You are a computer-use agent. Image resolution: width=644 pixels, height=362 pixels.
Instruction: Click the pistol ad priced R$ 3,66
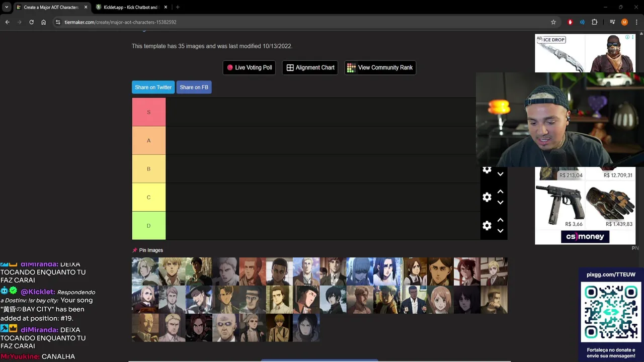pos(559,205)
